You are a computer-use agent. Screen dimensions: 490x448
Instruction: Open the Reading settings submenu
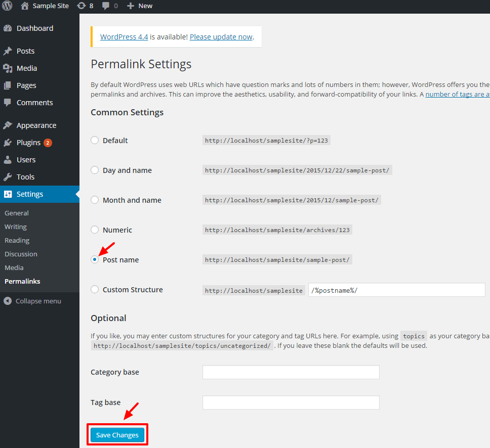coord(17,240)
